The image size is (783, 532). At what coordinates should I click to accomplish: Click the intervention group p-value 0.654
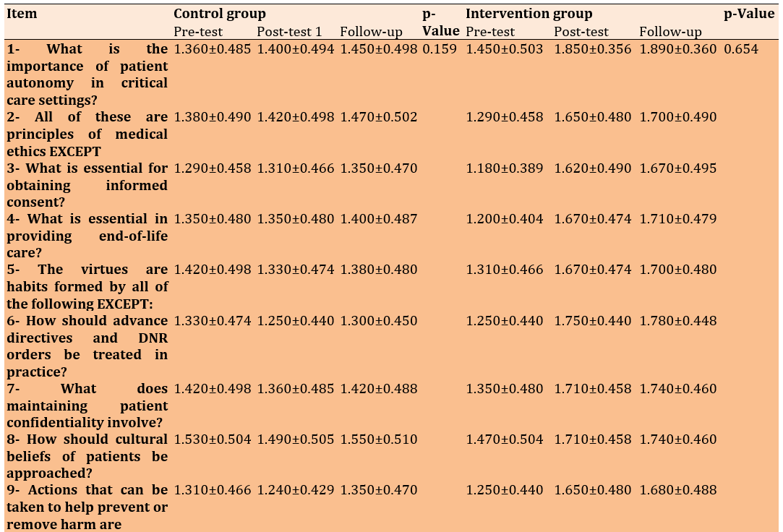click(x=741, y=49)
